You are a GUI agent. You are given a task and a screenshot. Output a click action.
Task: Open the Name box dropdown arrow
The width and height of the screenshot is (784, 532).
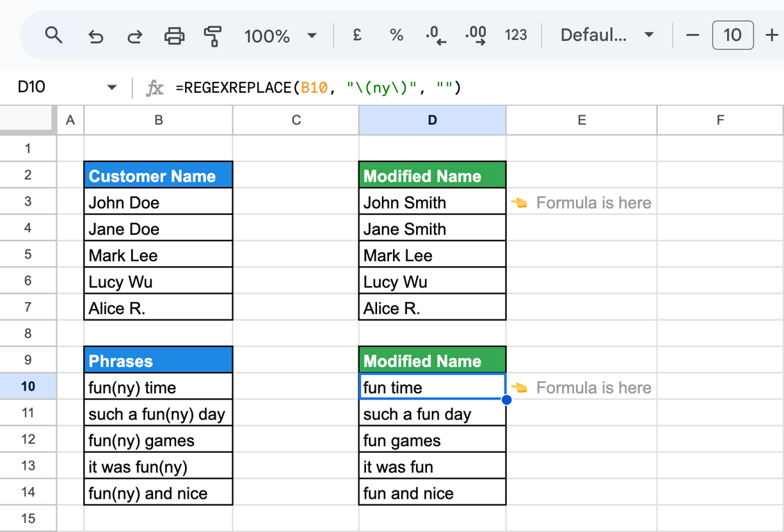pyautogui.click(x=112, y=87)
